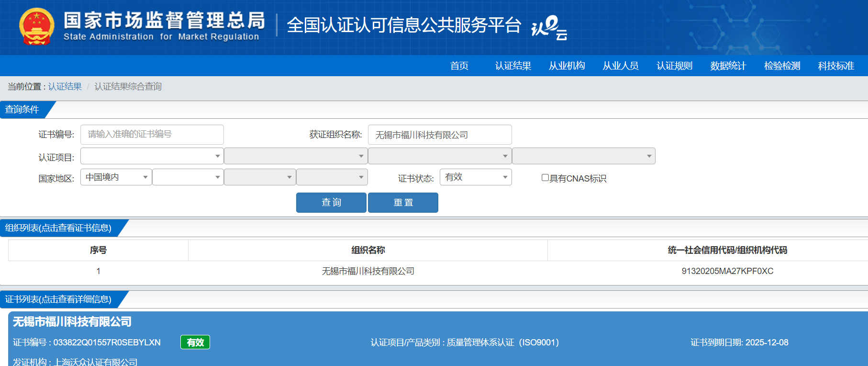Open the third 国家地区 dropdown
The width and height of the screenshot is (868, 366).
point(260,177)
